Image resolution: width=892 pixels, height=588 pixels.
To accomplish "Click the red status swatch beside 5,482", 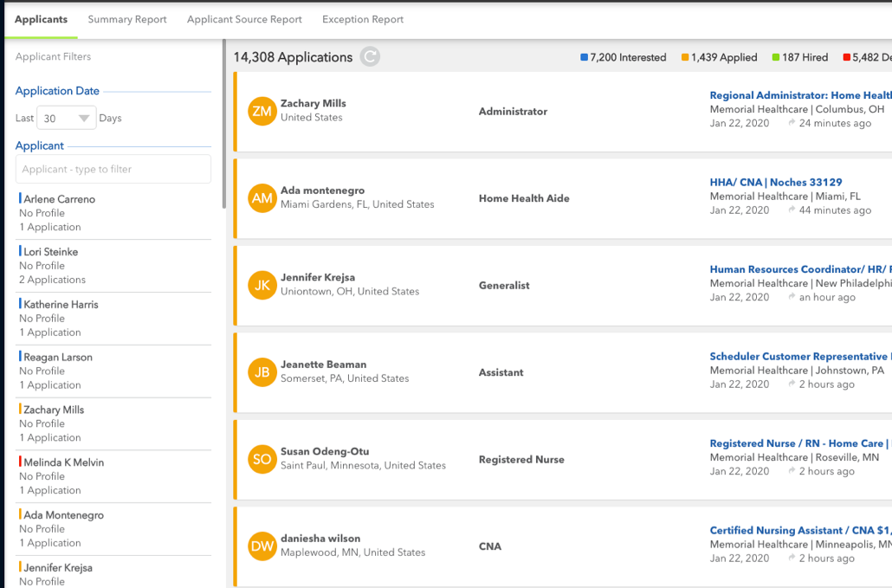I will (846, 57).
